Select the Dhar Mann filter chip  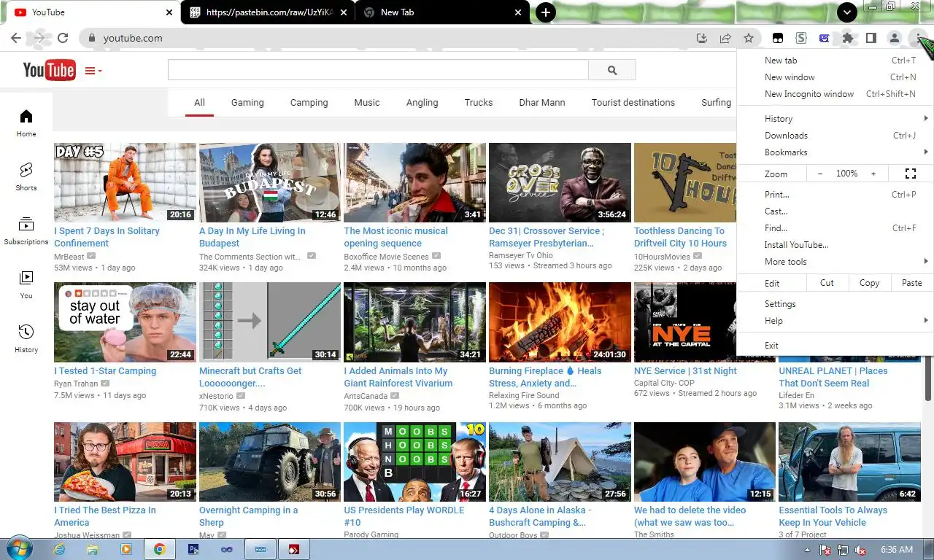[x=541, y=102]
